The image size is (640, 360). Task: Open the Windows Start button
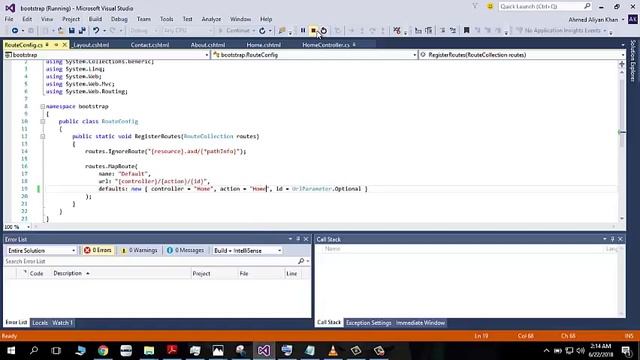coord(11,351)
